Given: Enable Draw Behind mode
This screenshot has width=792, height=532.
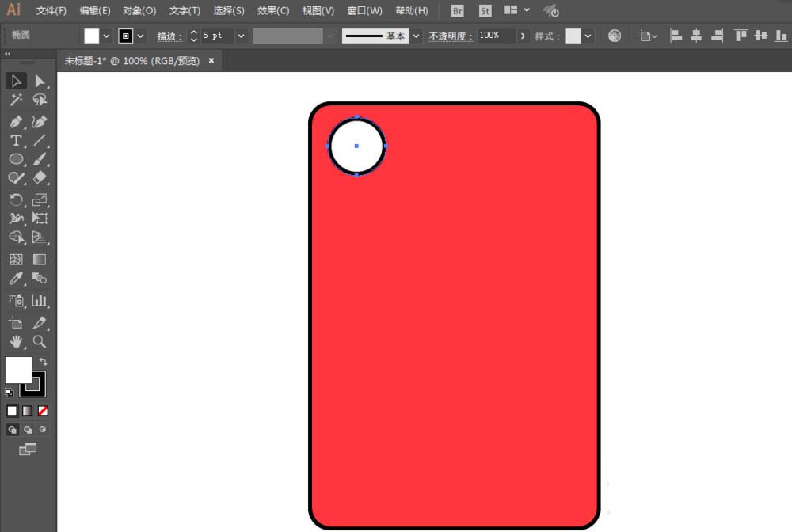Looking at the screenshot, I should [x=27, y=430].
